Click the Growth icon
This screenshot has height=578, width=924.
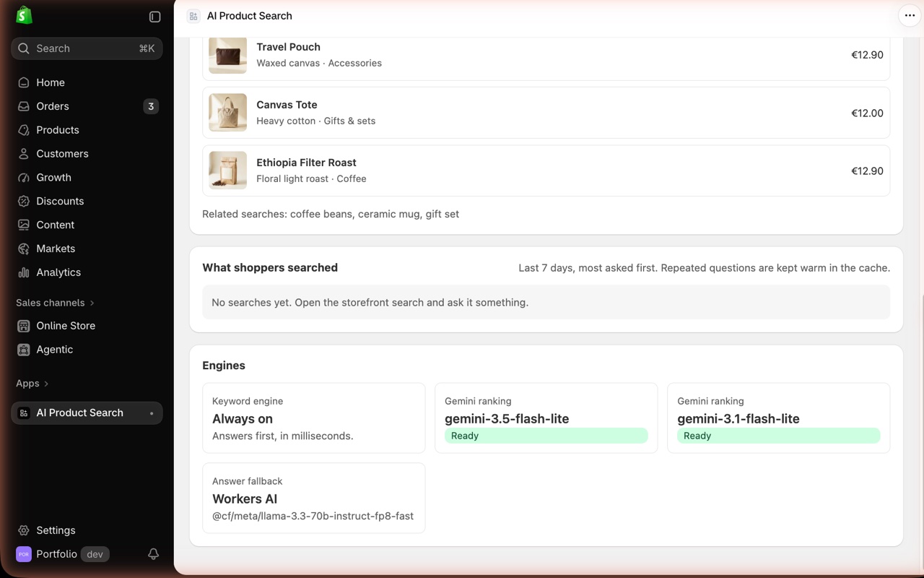(x=24, y=178)
